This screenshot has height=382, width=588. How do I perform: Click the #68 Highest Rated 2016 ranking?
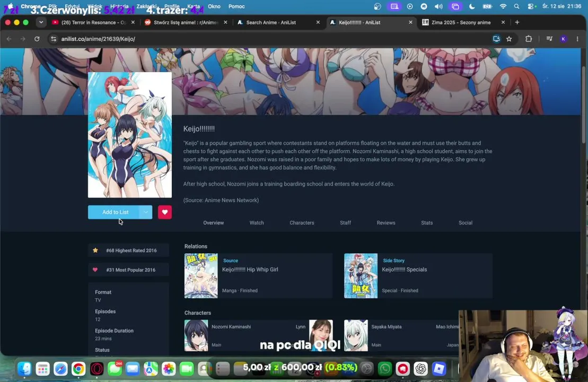[x=129, y=250]
